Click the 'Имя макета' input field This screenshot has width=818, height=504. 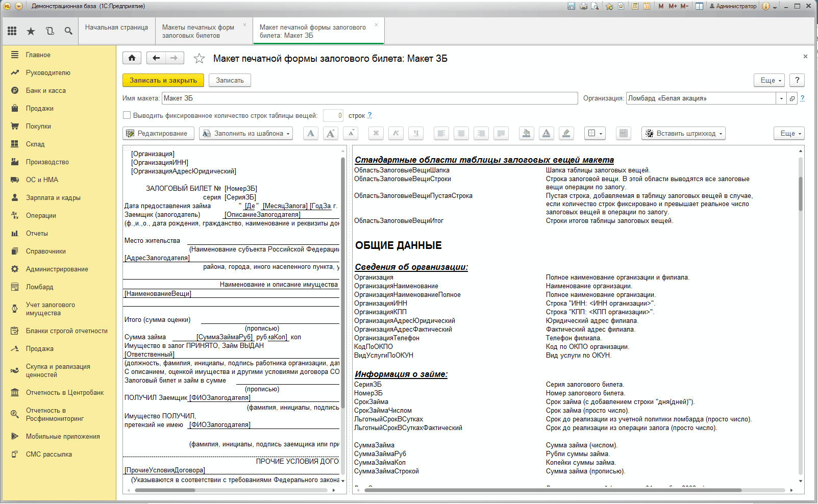[369, 98]
